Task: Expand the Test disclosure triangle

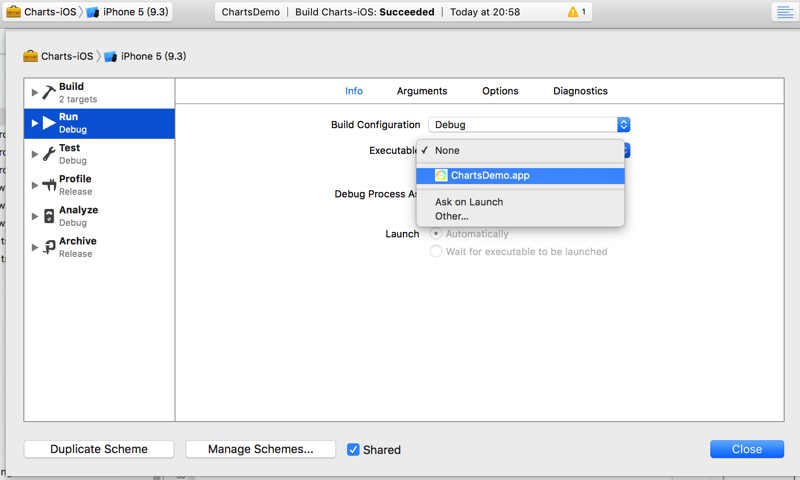Action: click(x=35, y=154)
